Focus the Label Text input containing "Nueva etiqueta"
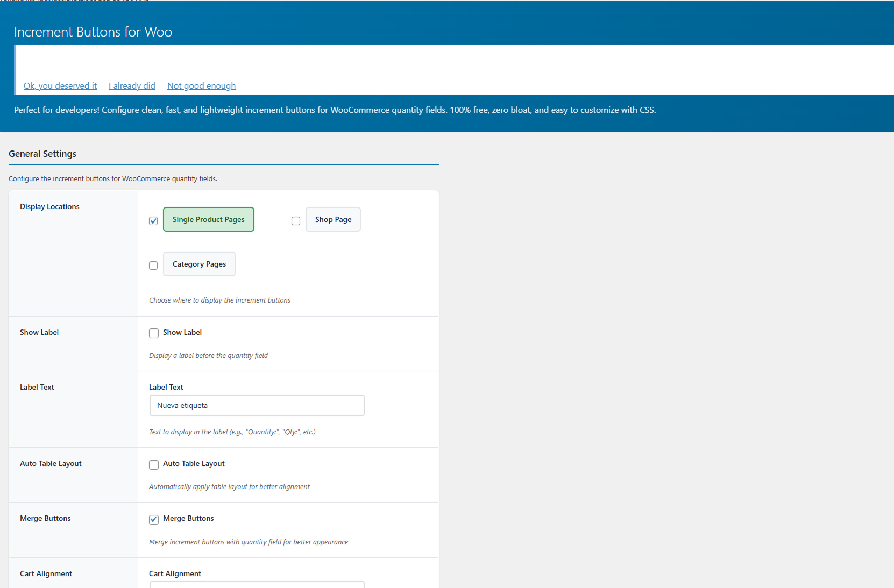Screen dimensions: 894x588 257,405
